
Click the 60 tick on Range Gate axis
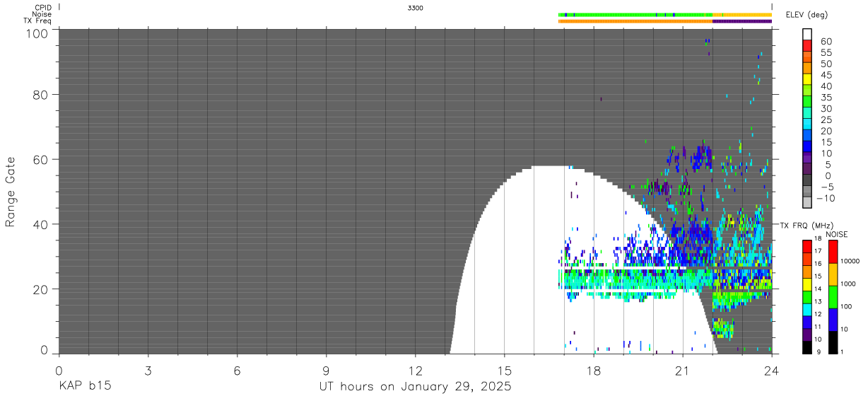pos(40,160)
